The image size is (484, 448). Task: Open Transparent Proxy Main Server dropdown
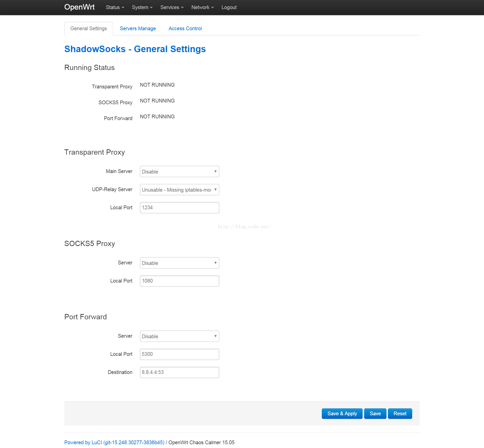(179, 171)
